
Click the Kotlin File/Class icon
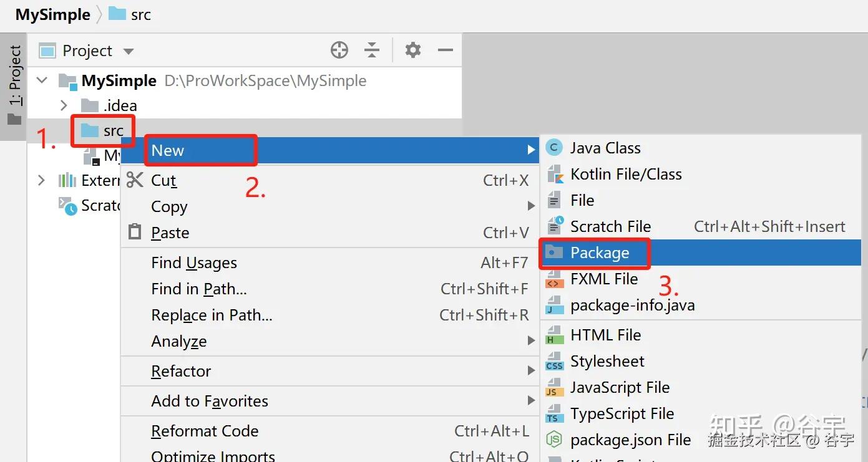point(553,174)
